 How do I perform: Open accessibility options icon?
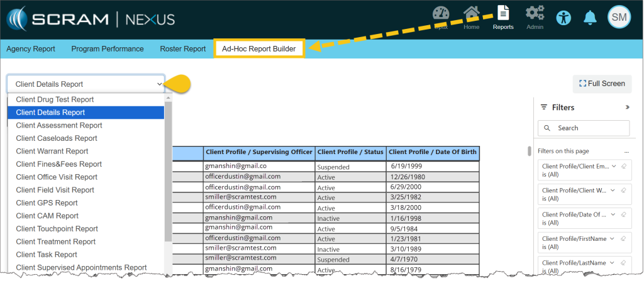pyautogui.click(x=563, y=18)
